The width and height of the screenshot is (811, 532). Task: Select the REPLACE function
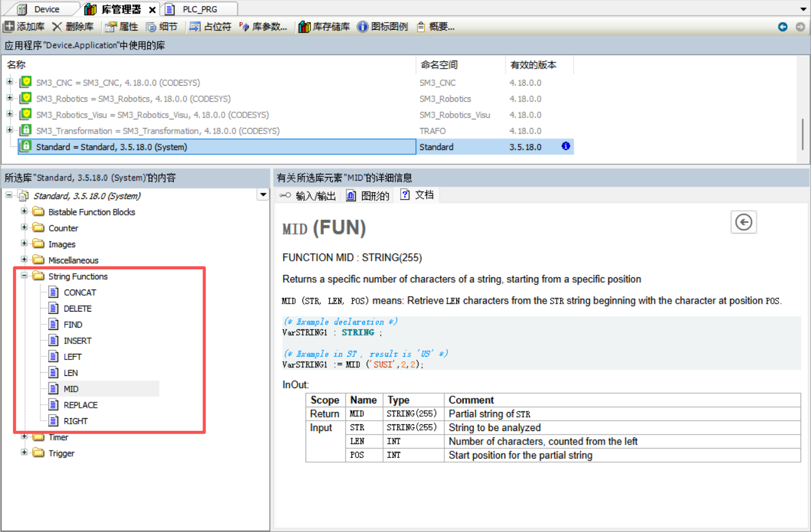(x=81, y=405)
